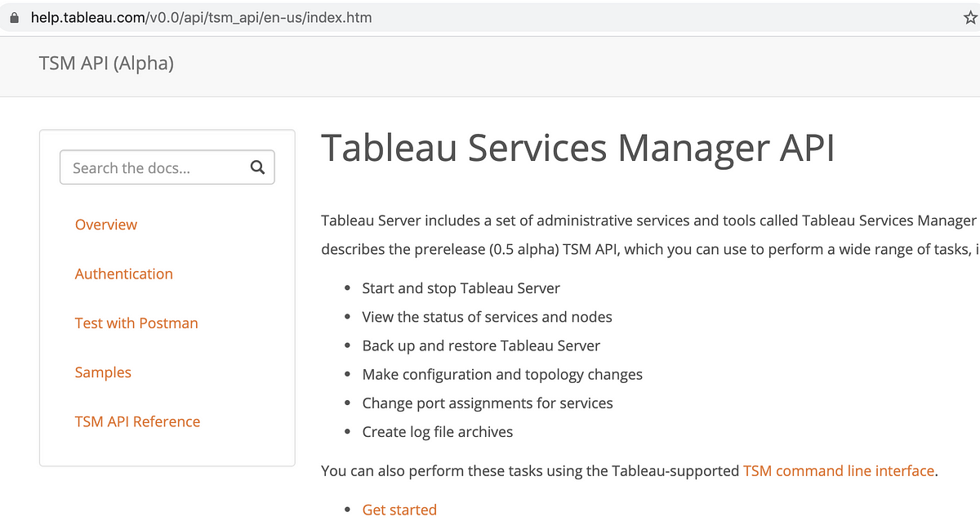Click the Create log file archives bullet

point(438,431)
